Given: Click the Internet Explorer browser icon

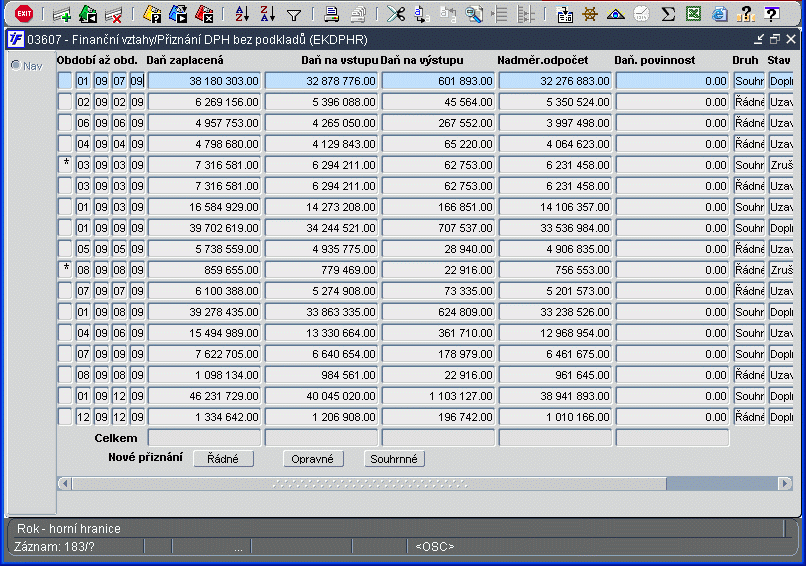Looking at the screenshot, I should 720,14.
